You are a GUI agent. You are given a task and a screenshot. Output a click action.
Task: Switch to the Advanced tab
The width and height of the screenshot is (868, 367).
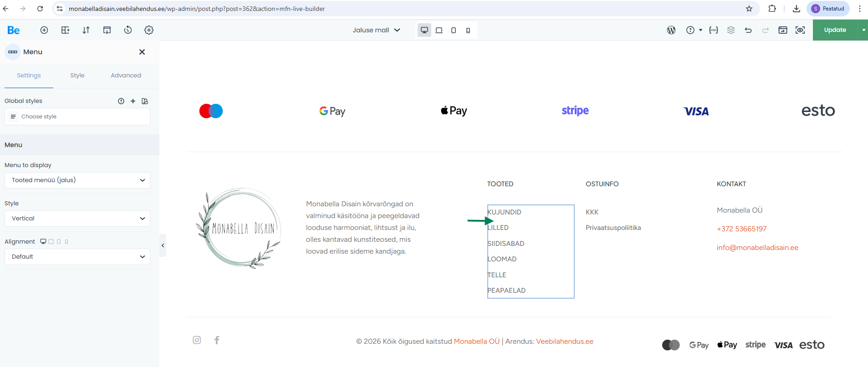click(126, 76)
